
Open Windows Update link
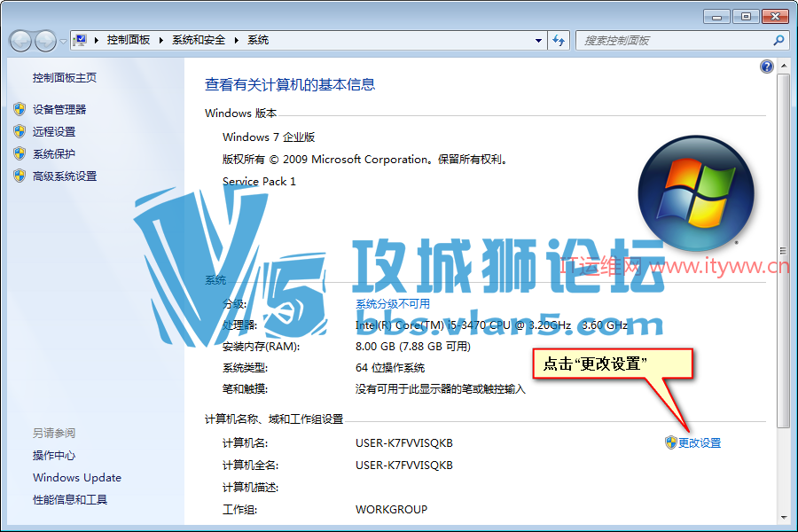click(77, 478)
